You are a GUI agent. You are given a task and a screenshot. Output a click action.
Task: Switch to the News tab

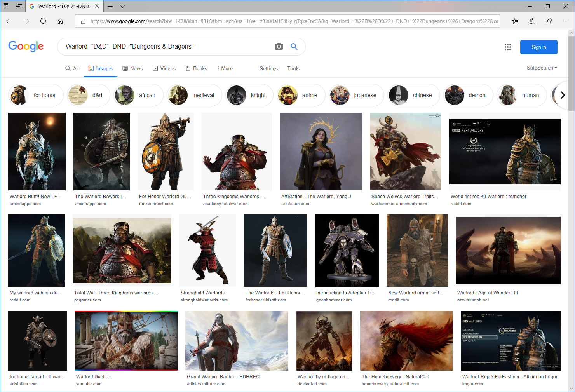click(132, 68)
